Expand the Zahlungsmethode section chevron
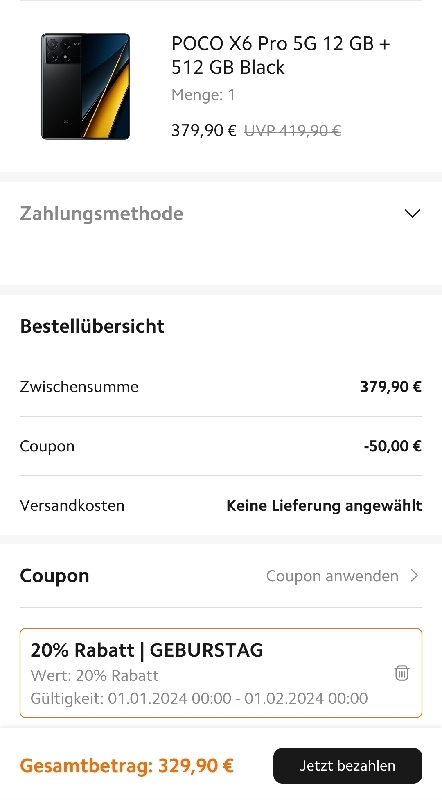This screenshot has width=442, height=800. pyautogui.click(x=412, y=213)
